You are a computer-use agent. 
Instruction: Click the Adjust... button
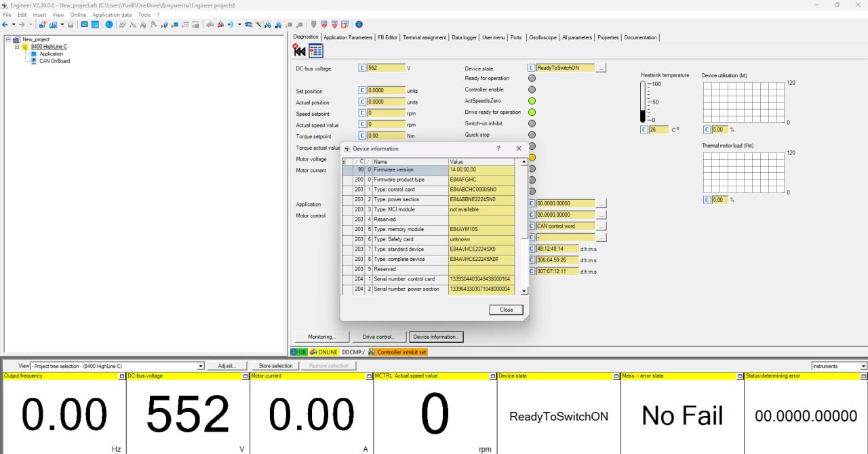tap(227, 366)
